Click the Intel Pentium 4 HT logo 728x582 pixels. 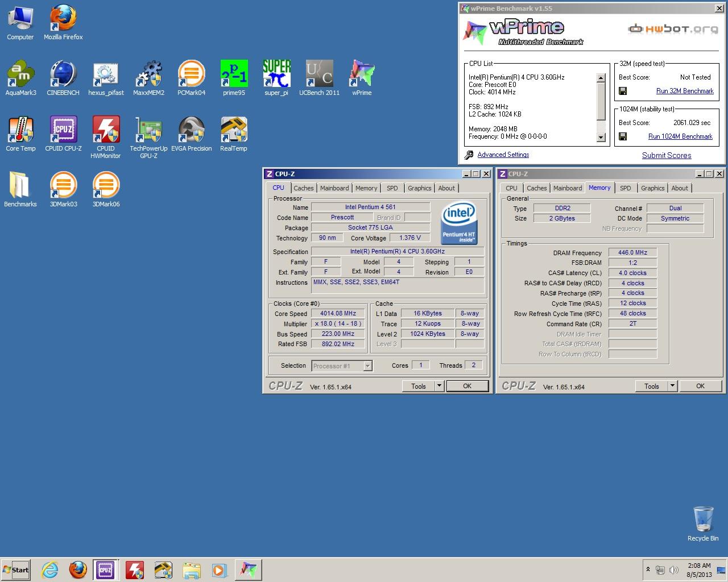458,224
